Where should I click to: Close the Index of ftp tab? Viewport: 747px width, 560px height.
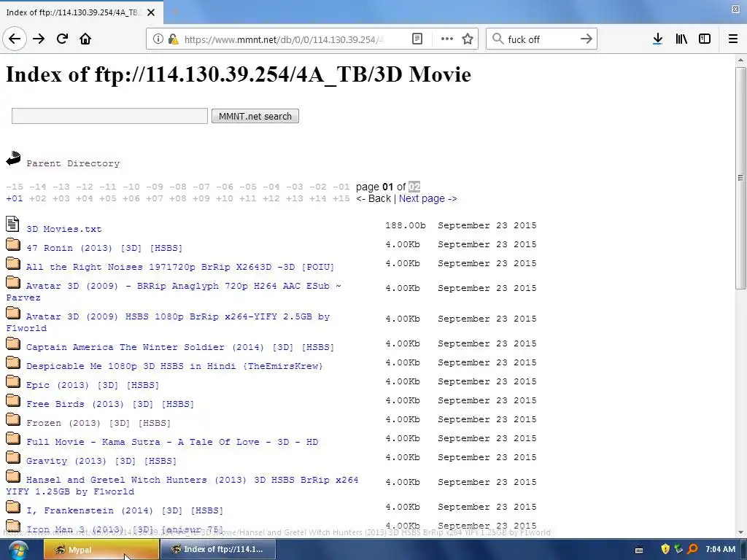pyautogui.click(x=151, y=12)
